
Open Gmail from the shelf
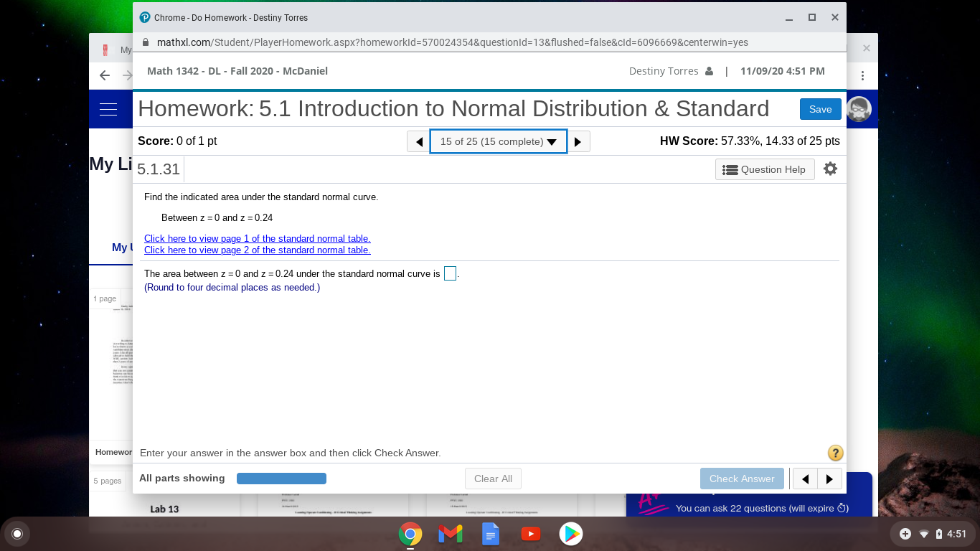pyautogui.click(x=451, y=534)
